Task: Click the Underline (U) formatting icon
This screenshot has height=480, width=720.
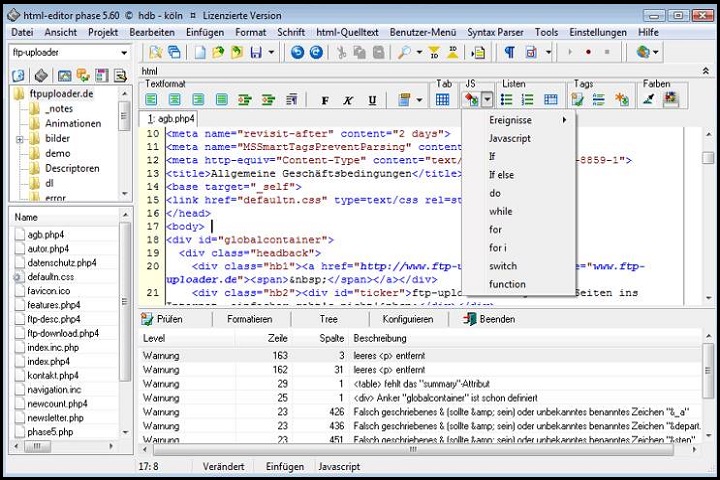Action: (372, 100)
